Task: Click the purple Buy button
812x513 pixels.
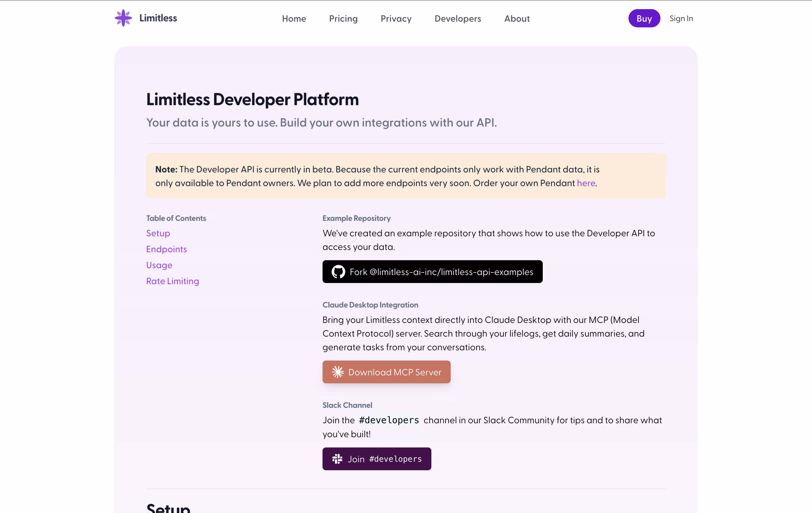Action: (x=644, y=18)
